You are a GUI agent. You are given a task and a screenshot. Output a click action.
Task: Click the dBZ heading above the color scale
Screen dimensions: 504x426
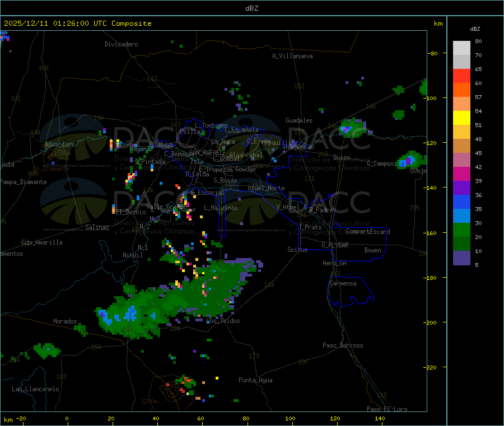(x=475, y=29)
